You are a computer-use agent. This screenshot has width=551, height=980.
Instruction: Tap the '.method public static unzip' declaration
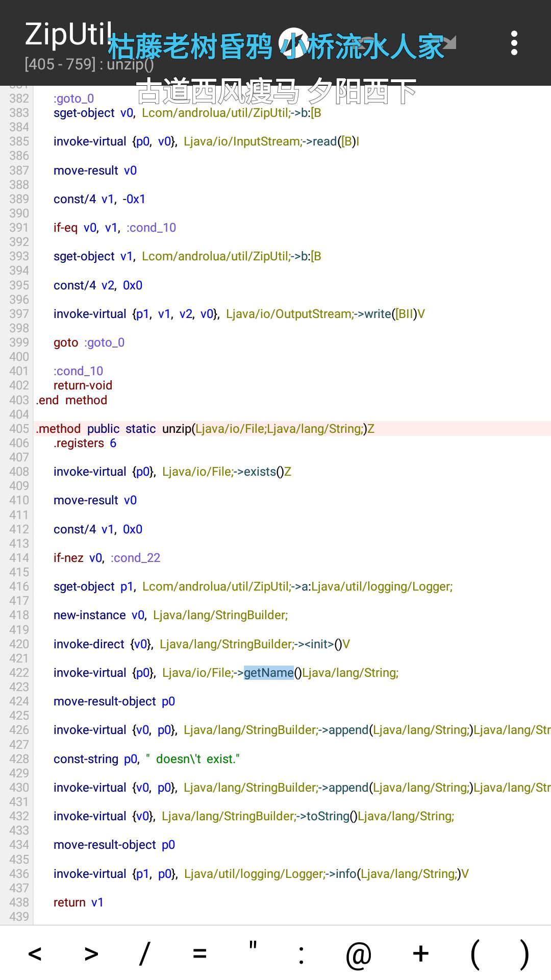tap(205, 429)
